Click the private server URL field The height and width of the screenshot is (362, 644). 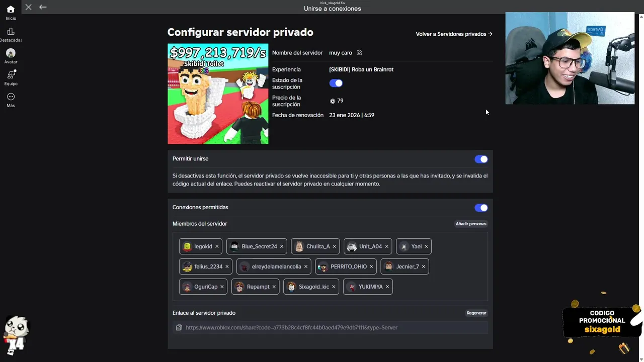pyautogui.click(x=330, y=328)
